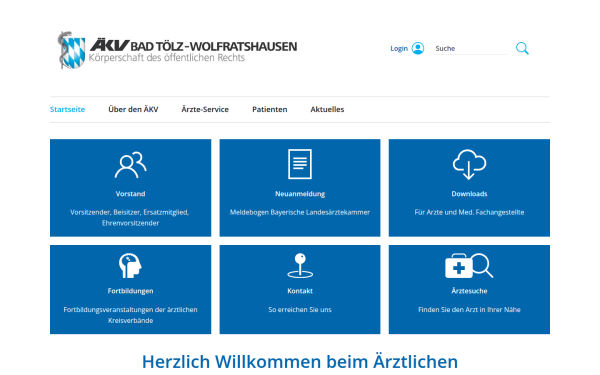Open the Über den ÄKV menu
The width and height of the screenshot is (600, 375).
(133, 109)
